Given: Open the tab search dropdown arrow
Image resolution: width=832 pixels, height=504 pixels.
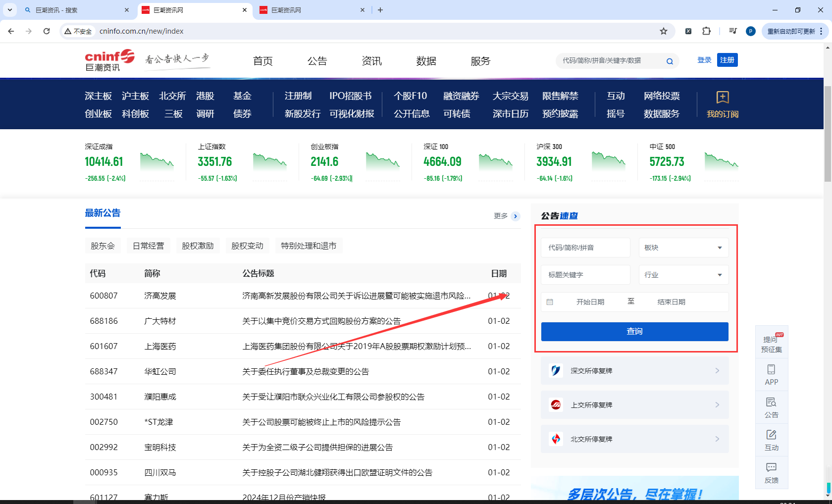Looking at the screenshot, I should coord(9,10).
